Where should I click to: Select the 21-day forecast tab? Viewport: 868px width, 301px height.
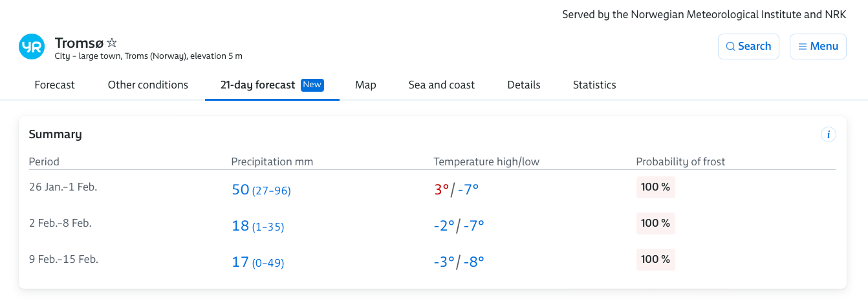coord(272,85)
